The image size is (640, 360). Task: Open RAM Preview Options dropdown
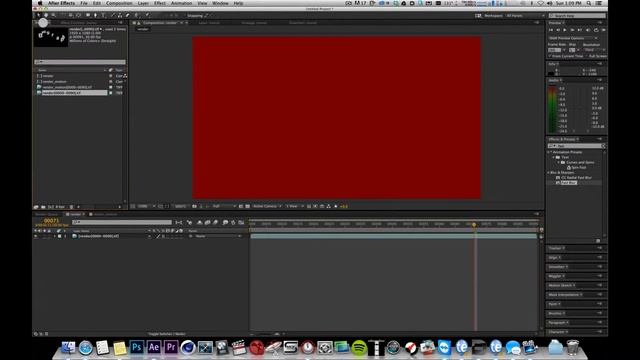coord(573,38)
